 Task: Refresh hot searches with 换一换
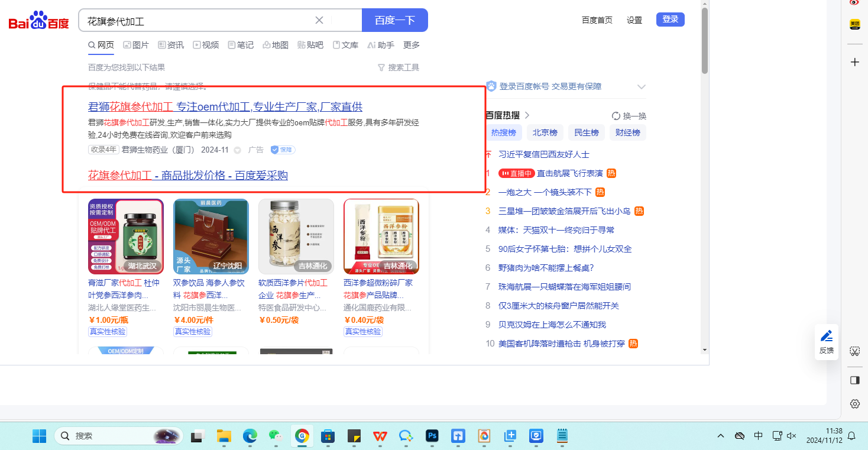tap(629, 116)
